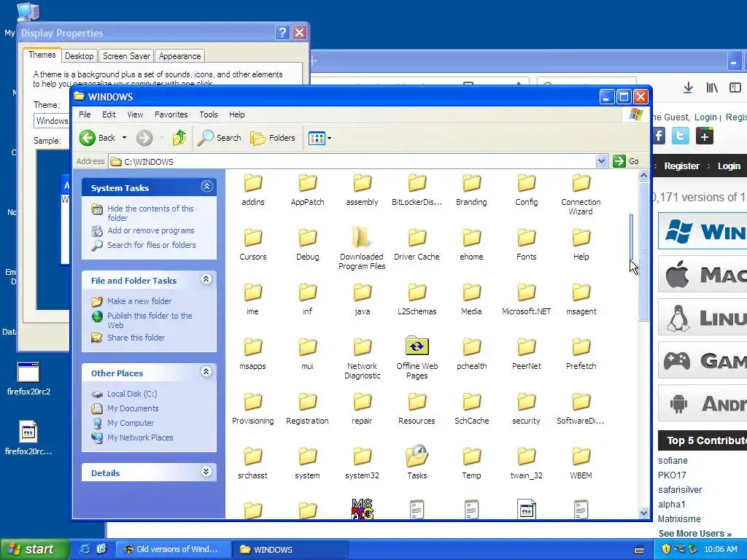Viewport: 747px width, 560px height.
Task: Open the Tools menu
Action: pyautogui.click(x=208, y=114)
